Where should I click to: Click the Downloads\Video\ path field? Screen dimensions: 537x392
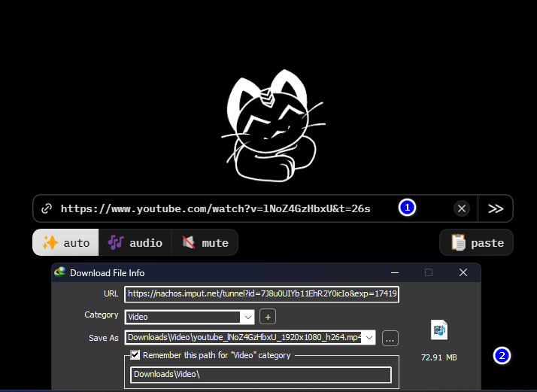(261, 374)
